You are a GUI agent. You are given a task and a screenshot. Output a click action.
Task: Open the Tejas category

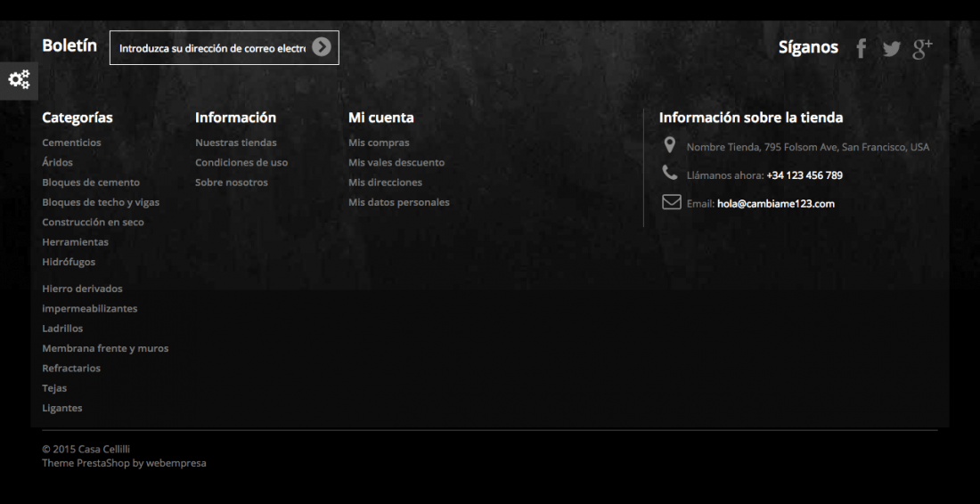[x=54, y=388]
